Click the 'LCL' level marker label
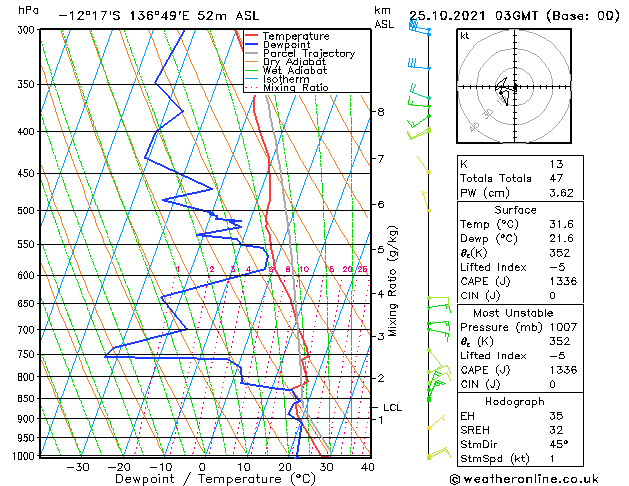This screenshot has height=486, width=629. coord(392,408)
